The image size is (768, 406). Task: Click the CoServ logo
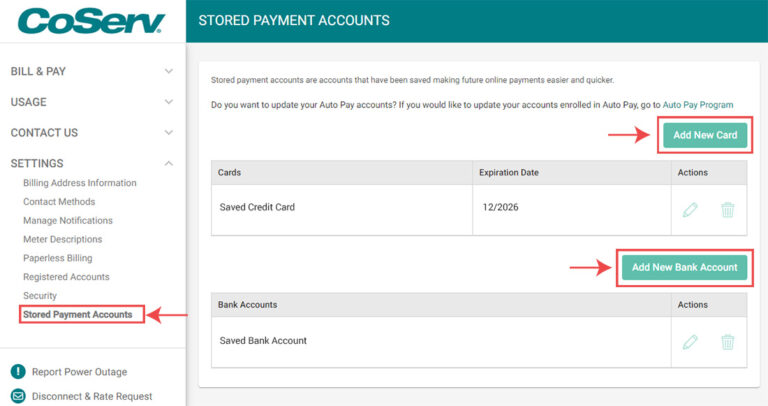(91, 21)
